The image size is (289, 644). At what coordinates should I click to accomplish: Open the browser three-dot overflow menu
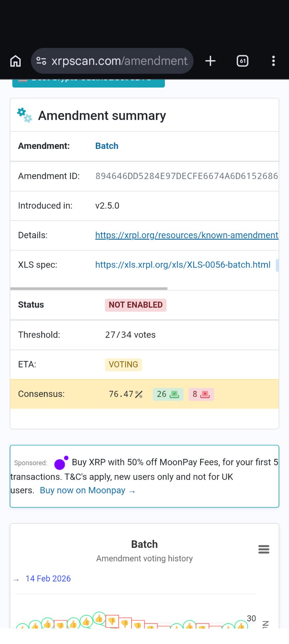click(274, 61)
